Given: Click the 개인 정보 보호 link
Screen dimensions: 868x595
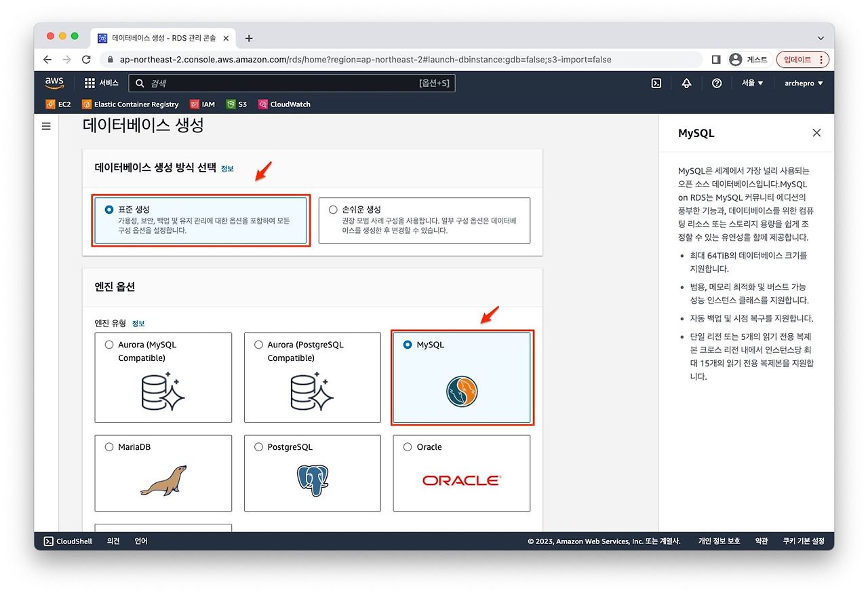Looking at the screenshot, I should (719, 541).
